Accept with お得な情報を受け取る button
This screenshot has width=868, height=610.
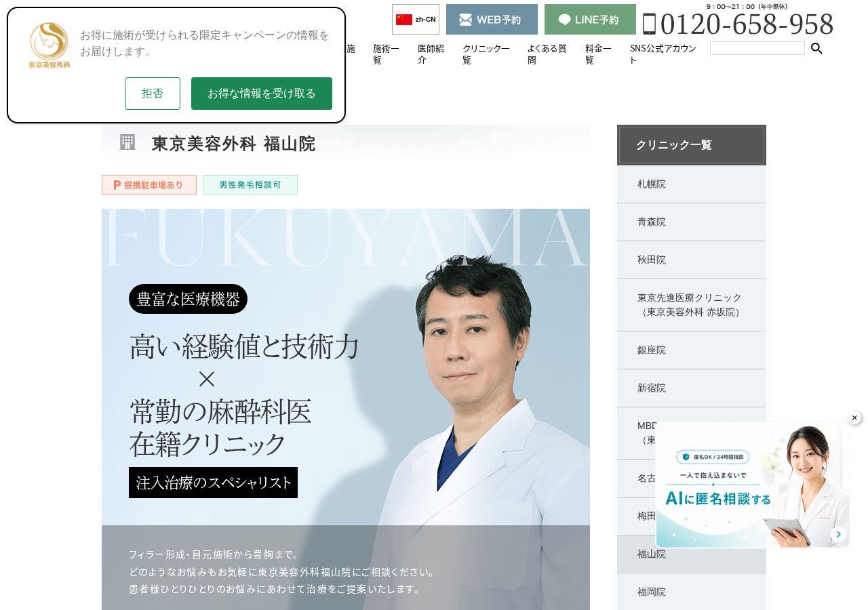pyautogui.click(x=262, y=94)
